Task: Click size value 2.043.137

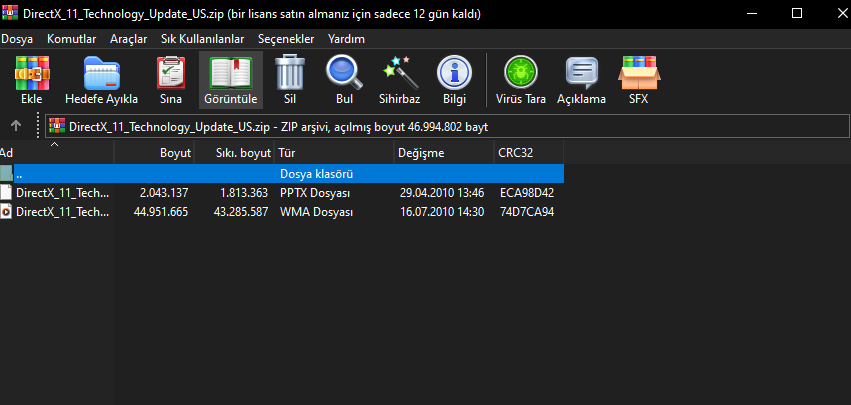Action: click(x=164, y=193)
